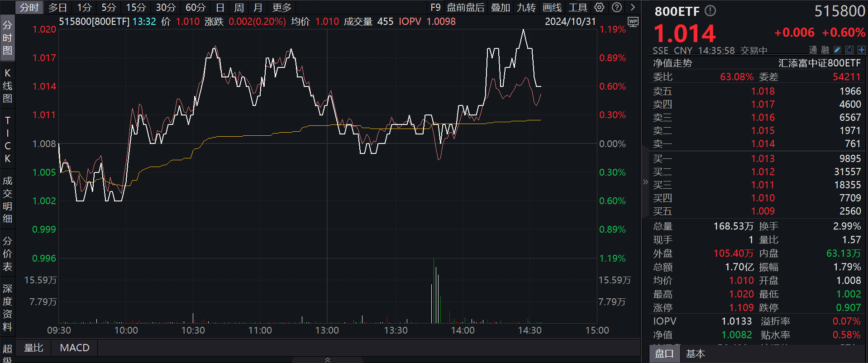Image resolution: width=868 pixels, height=363 pixels.
Task: Click 买三 price 1.011
Action: [x=763, y=185]
